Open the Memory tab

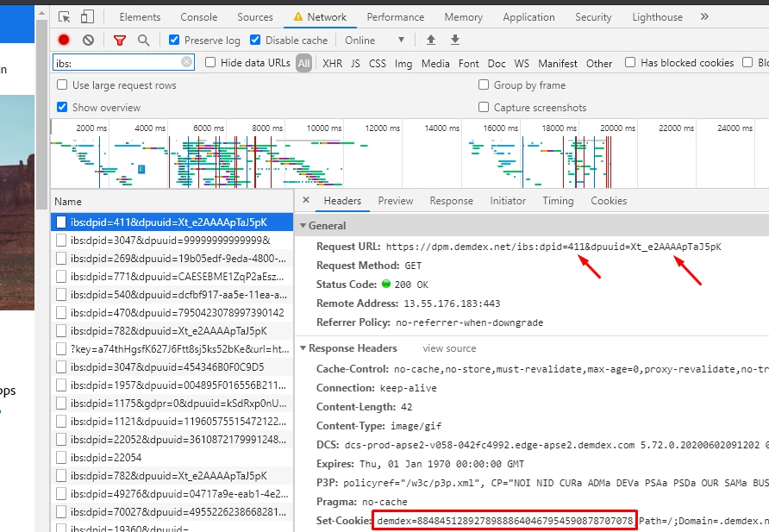[x=464, y=17]
